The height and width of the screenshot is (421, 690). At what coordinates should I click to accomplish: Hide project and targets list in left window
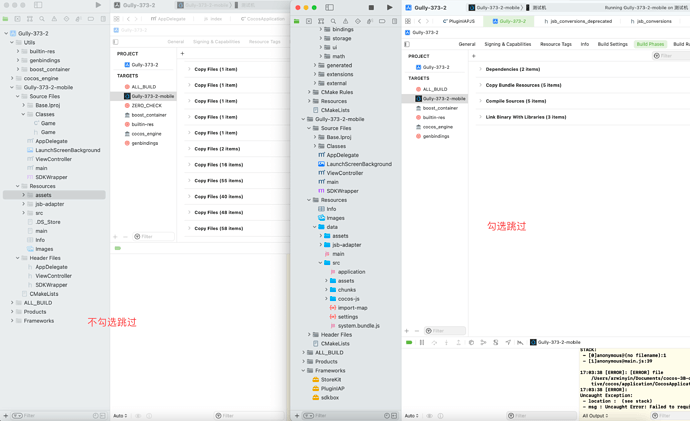116,42
